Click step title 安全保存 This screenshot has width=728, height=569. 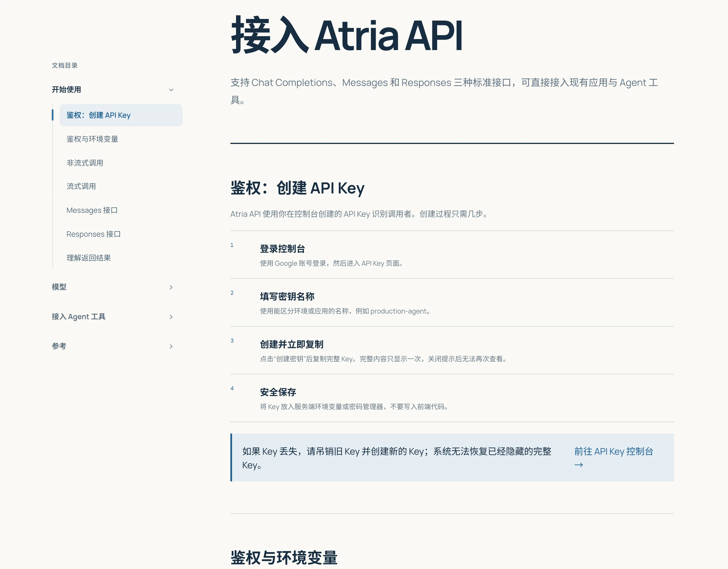[x=278, y=392]
